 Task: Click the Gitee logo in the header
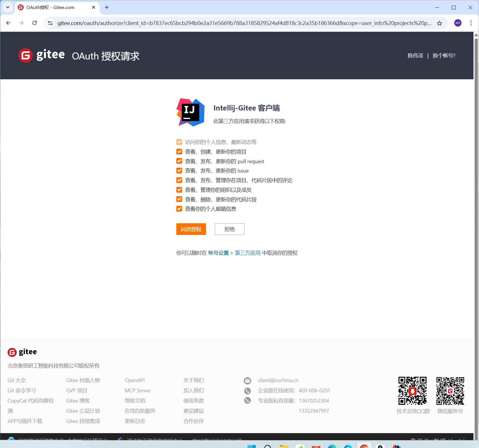pyautogui.click(x=41, y=55)
